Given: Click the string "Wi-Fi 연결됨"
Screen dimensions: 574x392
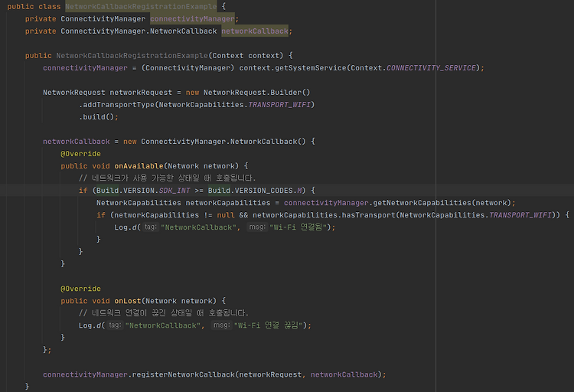Looking at the screenshot, I should tap(298, 227).
